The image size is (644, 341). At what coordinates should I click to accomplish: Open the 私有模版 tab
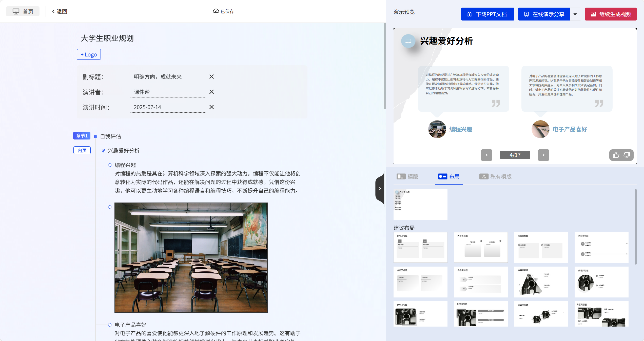(496, 176)
